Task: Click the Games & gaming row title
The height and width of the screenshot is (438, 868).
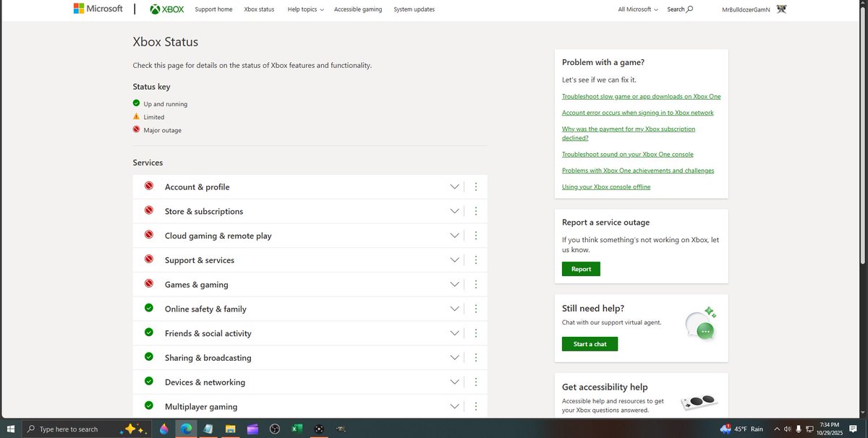Action: 196,285
